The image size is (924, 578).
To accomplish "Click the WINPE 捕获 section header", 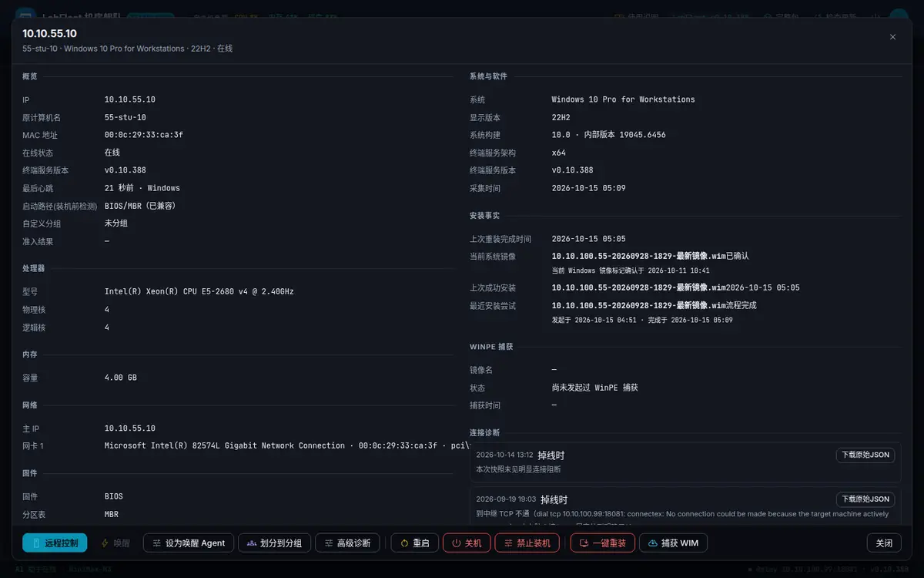I will tap(491, 347).
